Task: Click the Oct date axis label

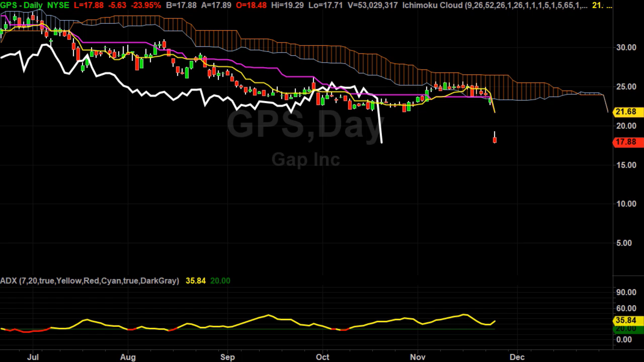Action: 323,357
